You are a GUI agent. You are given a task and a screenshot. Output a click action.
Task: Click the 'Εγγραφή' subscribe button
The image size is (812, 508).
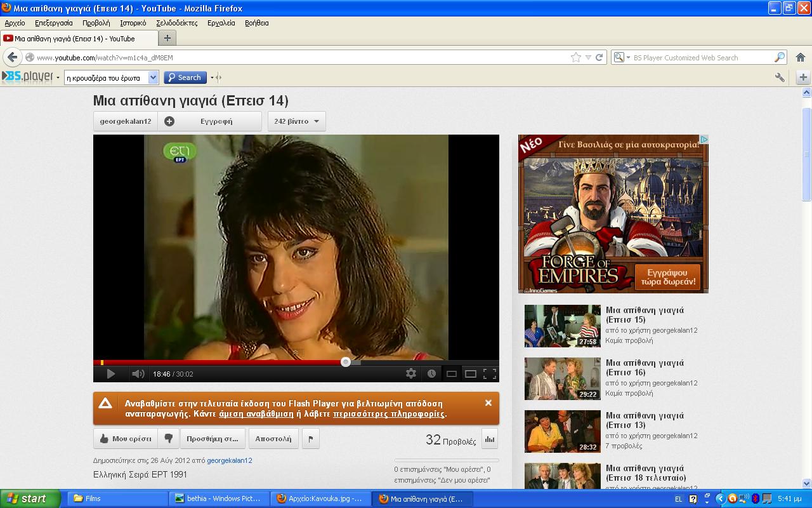209,121
